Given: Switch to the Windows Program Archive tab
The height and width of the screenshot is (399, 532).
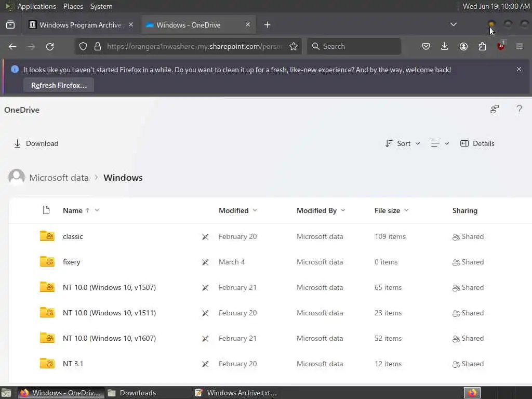Looking at the screenshot, I should click(81, 25).
